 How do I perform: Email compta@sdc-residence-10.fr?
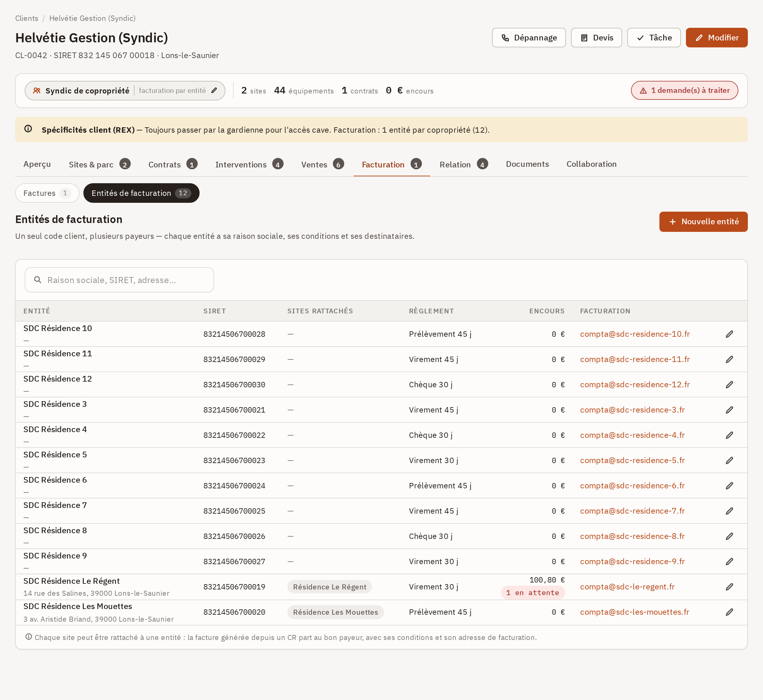tap(635, 334)
